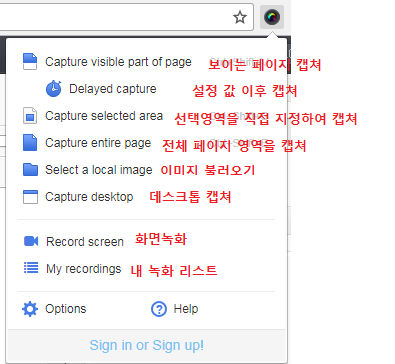Choose Delayed capture
395x364 pixels.
[x=113, y=89]
